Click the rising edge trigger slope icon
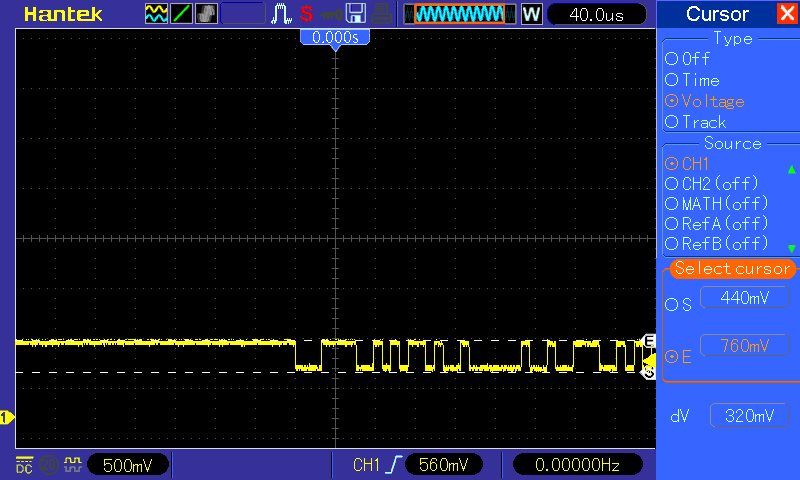This screenshot has height=480, width=800. [x=393, y=465]
